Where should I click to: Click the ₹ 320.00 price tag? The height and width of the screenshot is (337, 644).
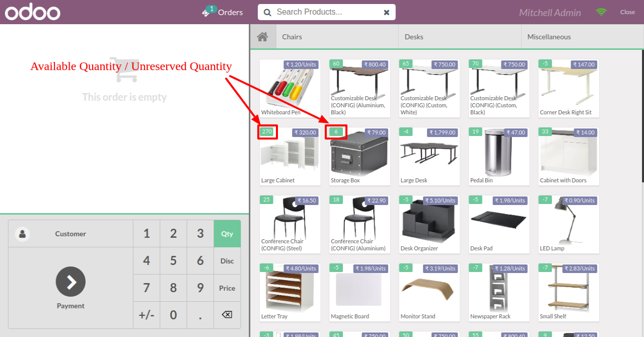(x=305, y=132)
